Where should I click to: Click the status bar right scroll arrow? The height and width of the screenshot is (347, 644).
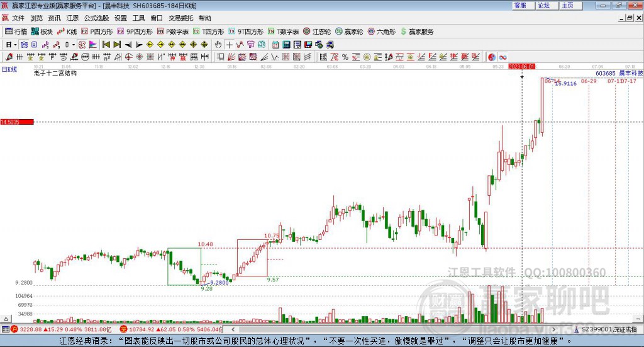(553, 329)
